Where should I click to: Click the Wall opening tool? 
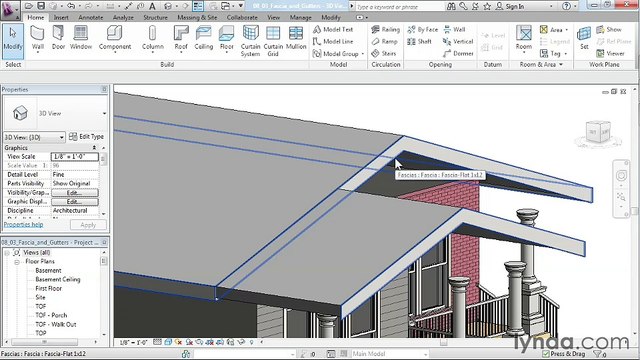(x=454, y=29)
